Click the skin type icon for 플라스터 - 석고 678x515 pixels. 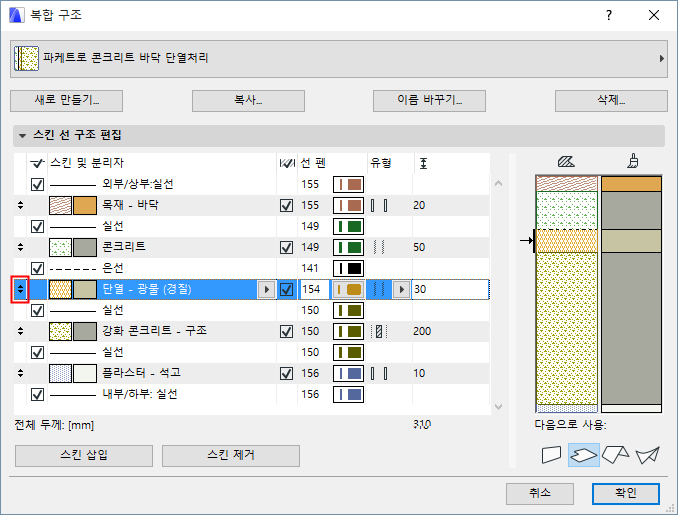[x=379, y=373]
